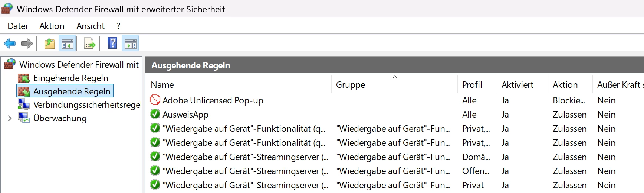Click the Überwachung monitor icon
Image resolution: width=644 pixels, height=193 pixels.
tap(24, 118)
